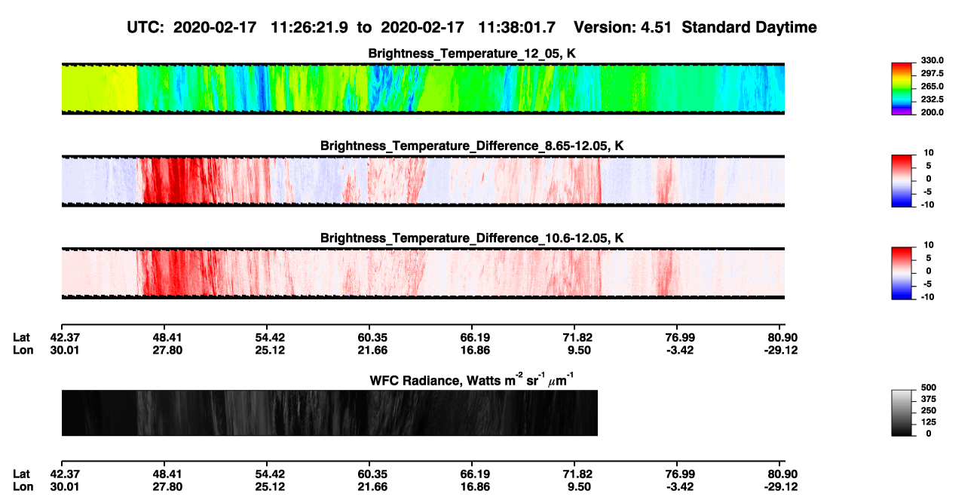Click the 200.0 color bar label
This screenshot has height=503, width=980.
(932, 112)
